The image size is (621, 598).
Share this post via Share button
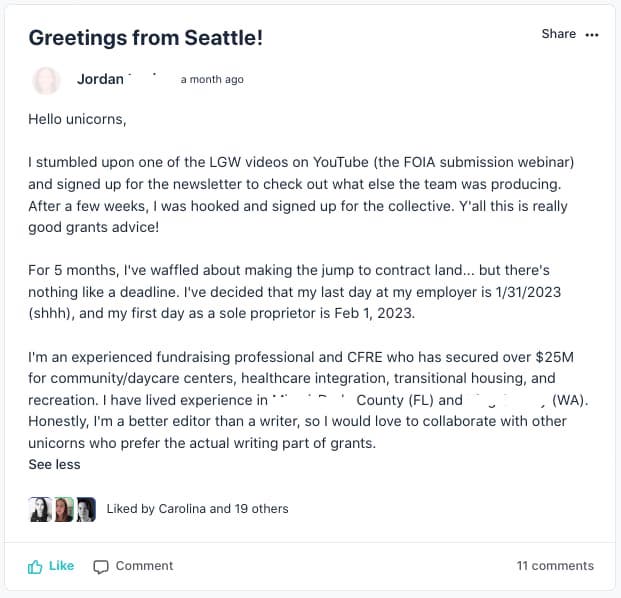coord(558,34)
